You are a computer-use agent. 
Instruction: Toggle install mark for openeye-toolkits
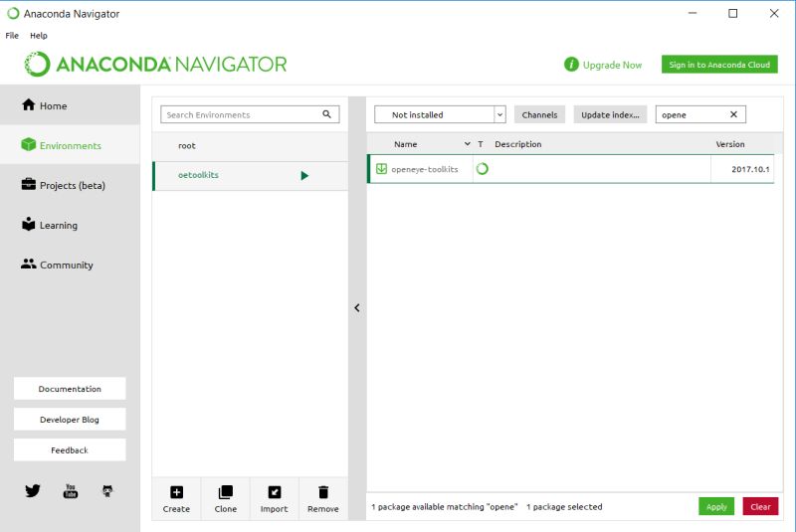coord(381,169)
